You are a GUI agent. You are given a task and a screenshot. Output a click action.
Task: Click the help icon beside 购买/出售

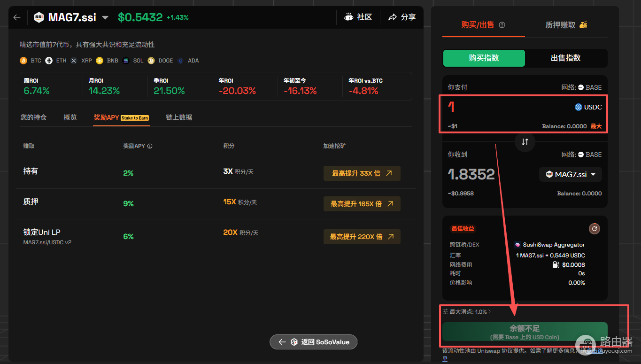[x=502, y=25]
